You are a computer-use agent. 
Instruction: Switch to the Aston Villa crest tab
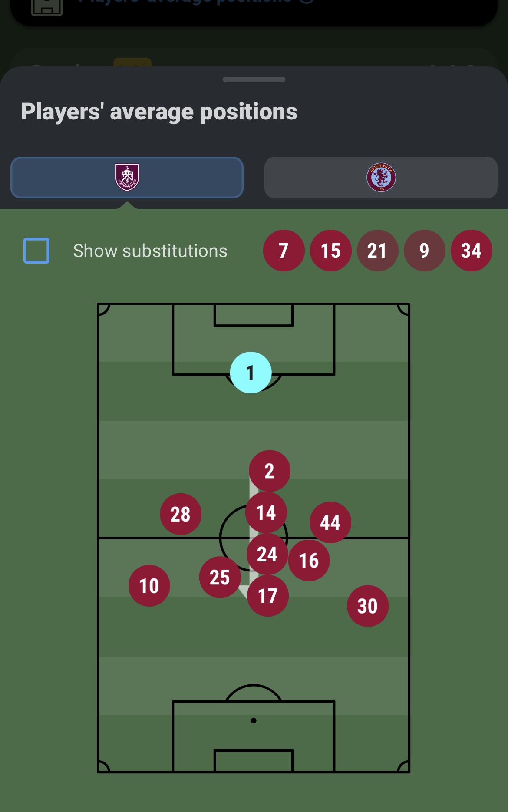pyautogui.click(x=381, y=178)
